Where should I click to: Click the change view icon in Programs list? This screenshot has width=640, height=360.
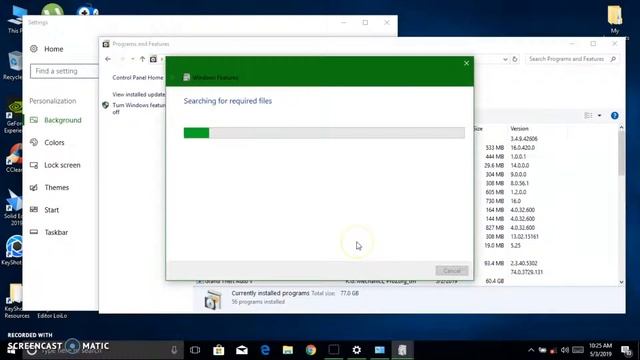click(588, 116)
